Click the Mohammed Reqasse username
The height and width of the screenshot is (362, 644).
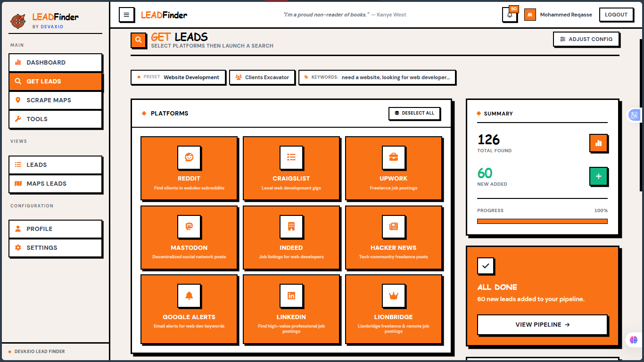click(566, 15)
